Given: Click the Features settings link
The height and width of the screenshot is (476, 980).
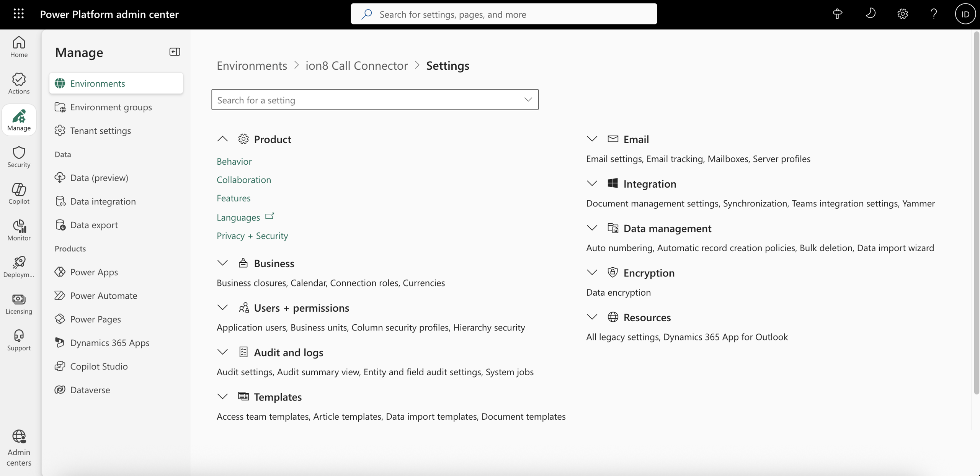Looking at the screenshot, I should tap(233, 198).
